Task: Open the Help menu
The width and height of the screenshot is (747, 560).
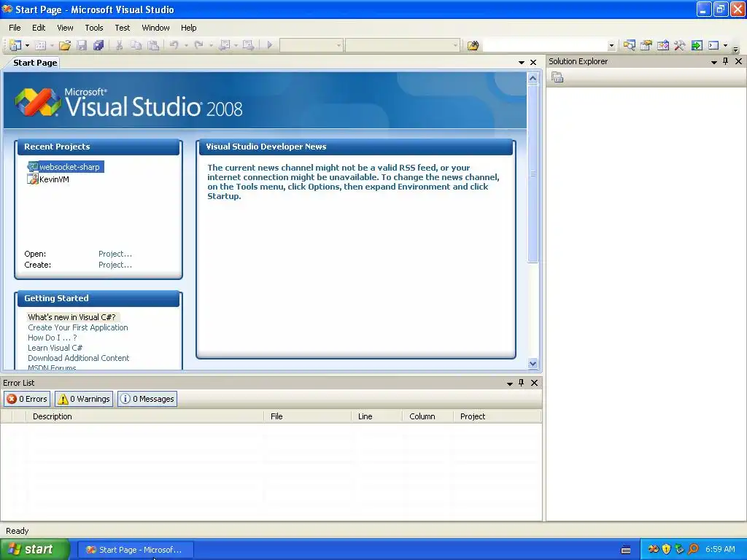Action: [x=189, y=28]
